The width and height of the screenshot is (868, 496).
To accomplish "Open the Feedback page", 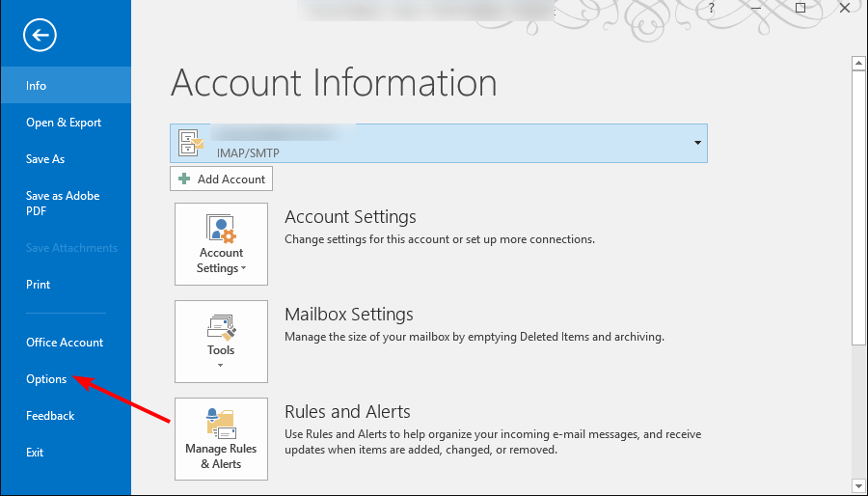I will (66, 415).
